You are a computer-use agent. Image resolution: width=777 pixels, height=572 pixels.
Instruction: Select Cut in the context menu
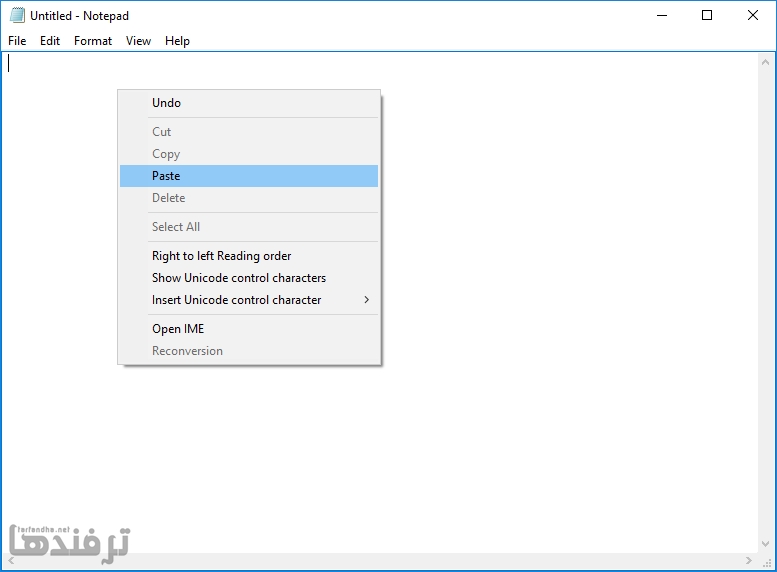point(249,132)
